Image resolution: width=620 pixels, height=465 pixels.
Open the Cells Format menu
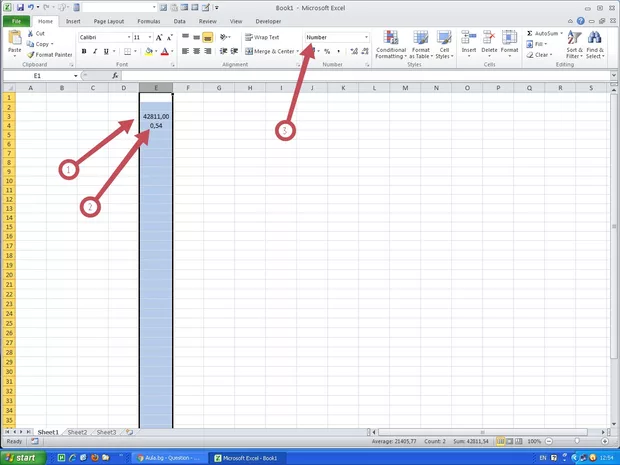point(509,43)
